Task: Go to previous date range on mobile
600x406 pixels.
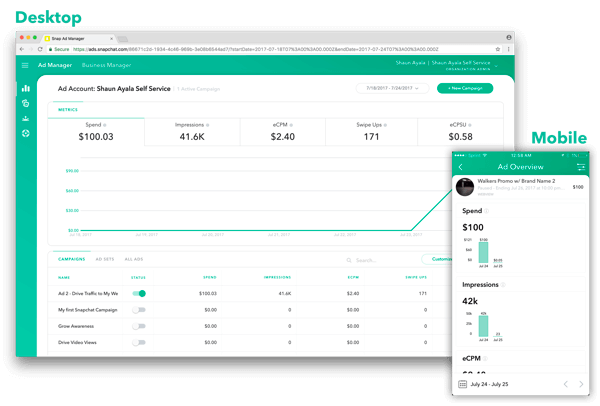Action: (x=566, y=384)
